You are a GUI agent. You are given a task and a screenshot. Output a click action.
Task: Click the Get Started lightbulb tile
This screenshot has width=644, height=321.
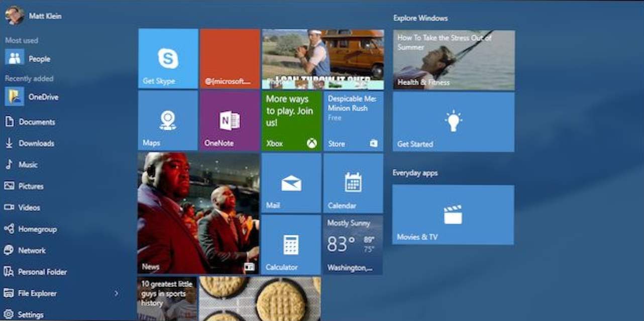point(453,122)
